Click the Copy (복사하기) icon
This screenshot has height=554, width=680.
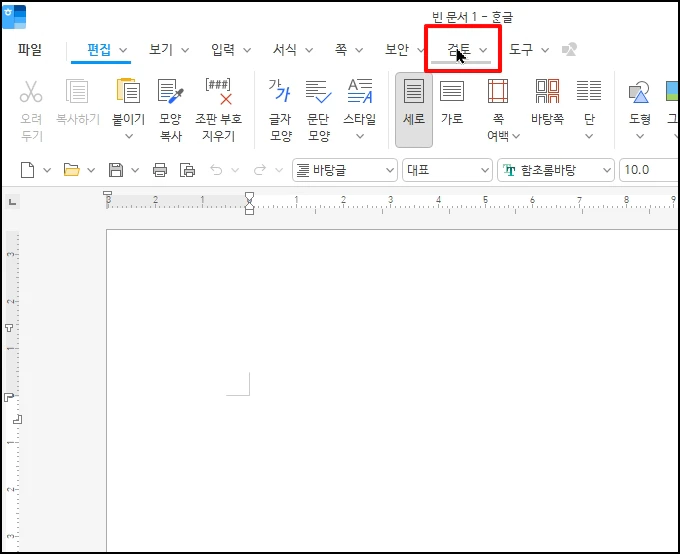click(x=77, y=92)
